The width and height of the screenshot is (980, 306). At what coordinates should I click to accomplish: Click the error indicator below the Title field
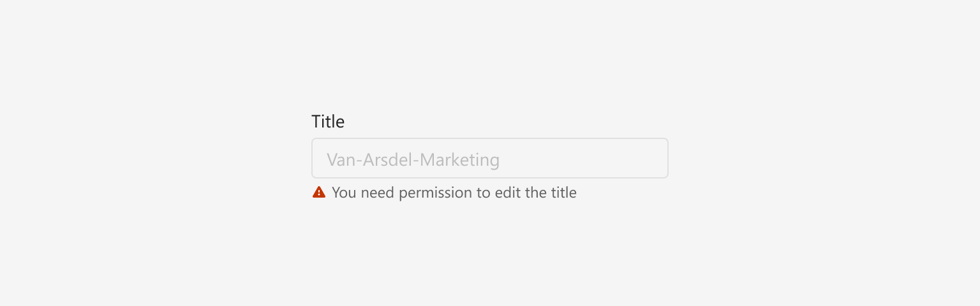[x=319, y=193]
